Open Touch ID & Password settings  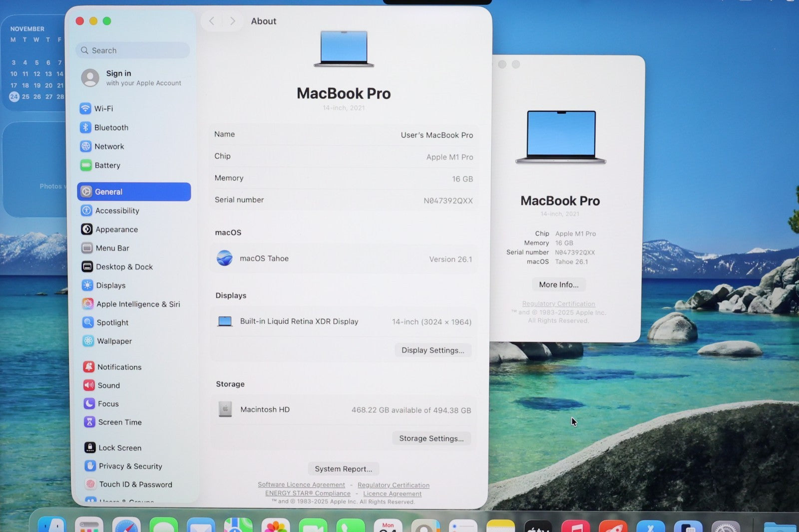pos(135,484)
